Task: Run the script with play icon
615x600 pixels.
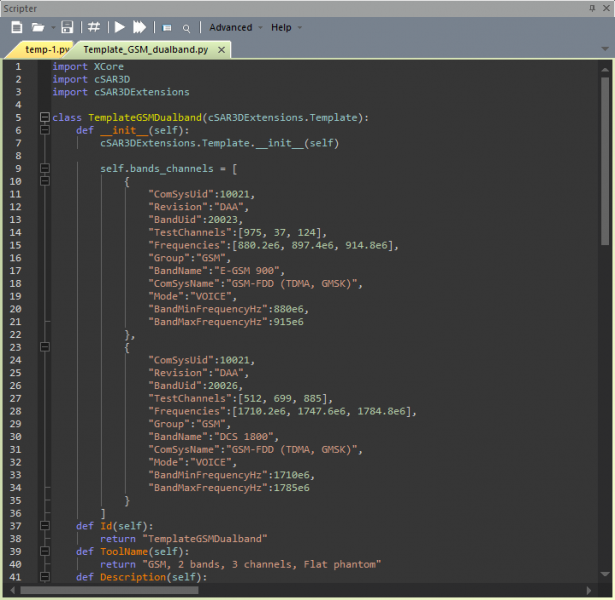Action: point(119,27)
